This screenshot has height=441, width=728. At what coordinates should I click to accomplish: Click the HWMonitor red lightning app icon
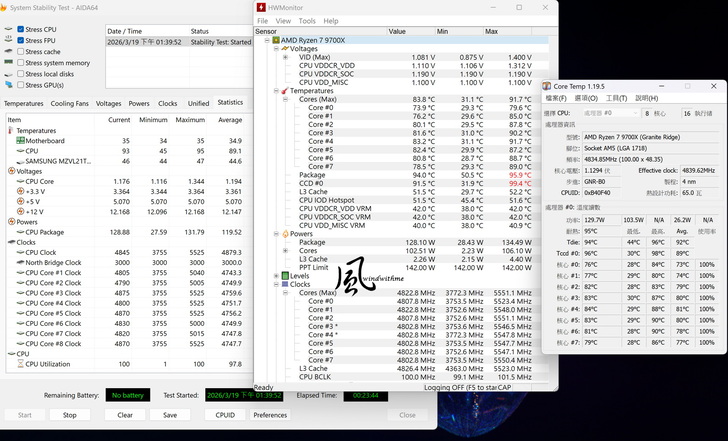[x=262, y=8]
